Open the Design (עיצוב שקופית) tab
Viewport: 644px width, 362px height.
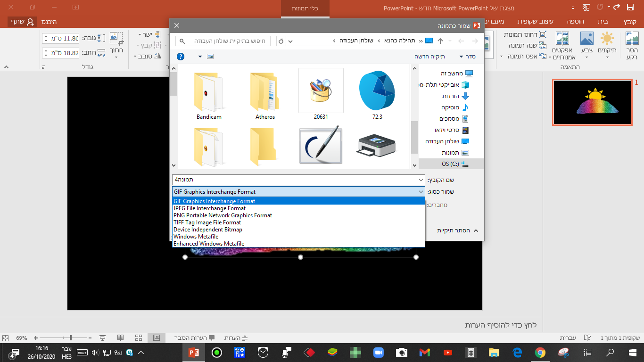[x=537, y=22]
